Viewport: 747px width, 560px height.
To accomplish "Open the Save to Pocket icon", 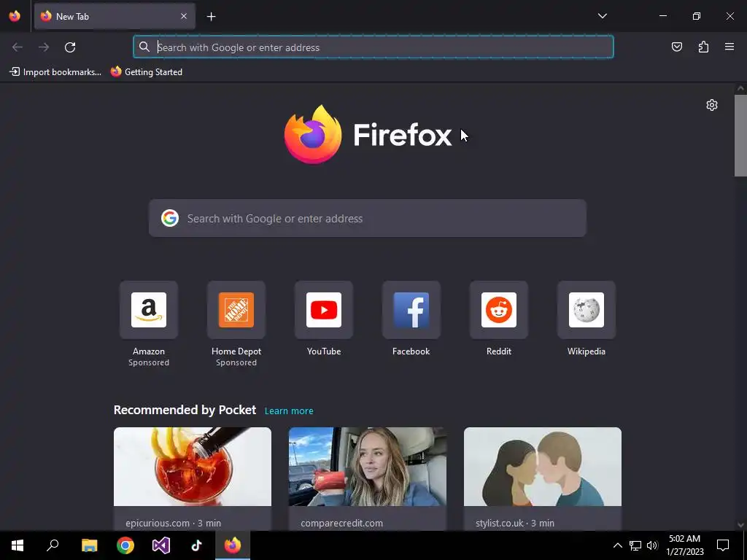I will [676, 47].
